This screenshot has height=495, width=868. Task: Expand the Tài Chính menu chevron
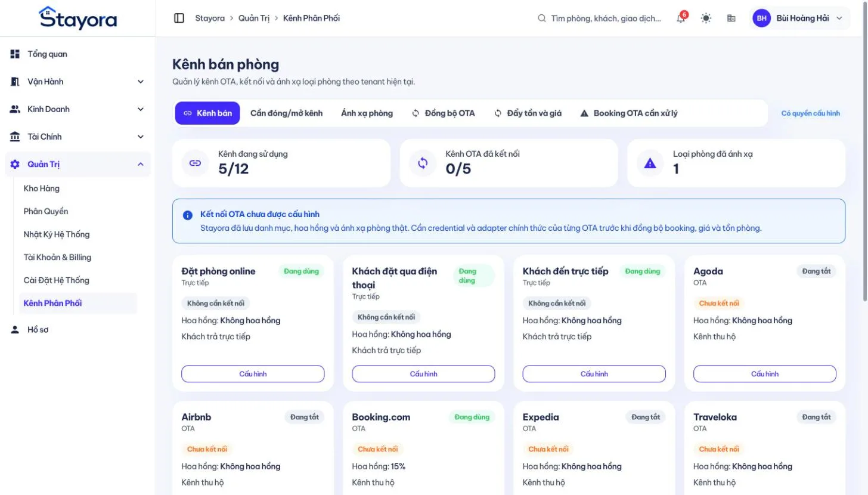[x=141, y=137]
